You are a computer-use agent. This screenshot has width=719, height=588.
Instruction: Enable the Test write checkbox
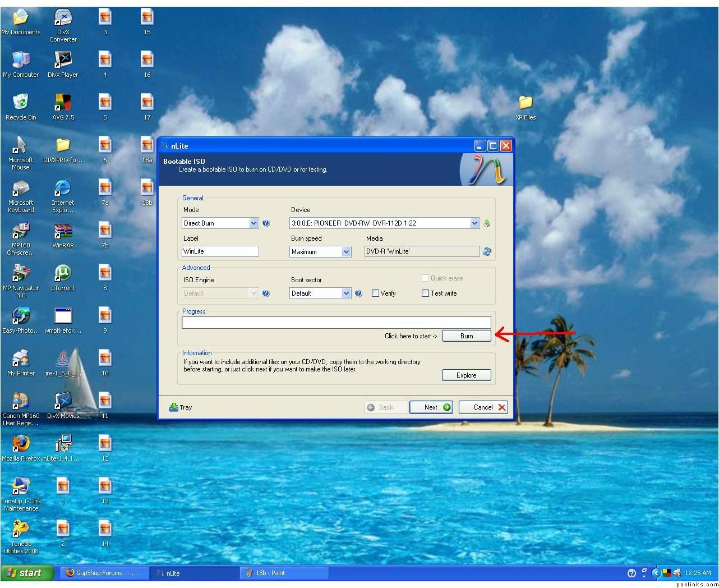[x=425, y=293]
